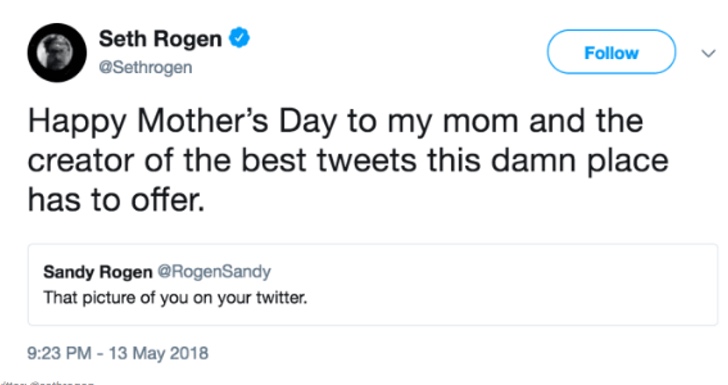Open the @RogenSandy handle in quote
The image size is (728, 385).
click(x=214, y=271)
